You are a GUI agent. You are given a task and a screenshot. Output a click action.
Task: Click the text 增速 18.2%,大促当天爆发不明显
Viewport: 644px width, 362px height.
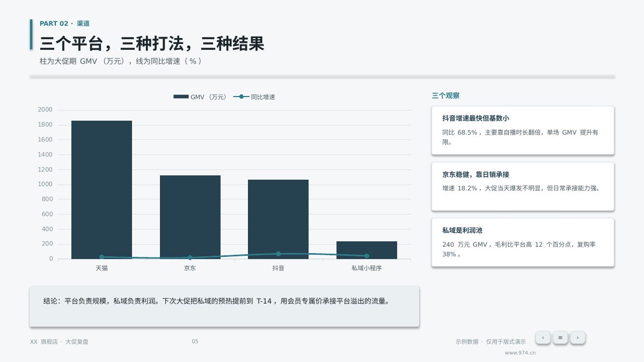point(493,188)
